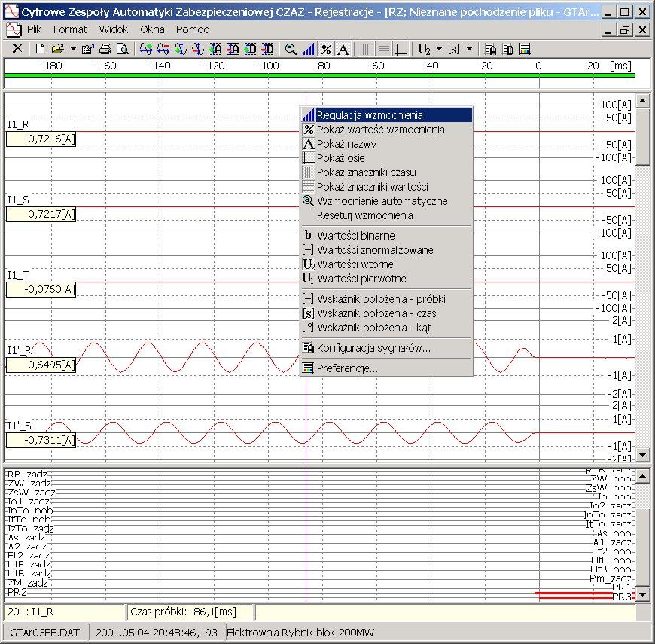Screen dimensions: 655x644
Task: Click the I1_R value box -0,7216[A]
Action: click(41, 139)
